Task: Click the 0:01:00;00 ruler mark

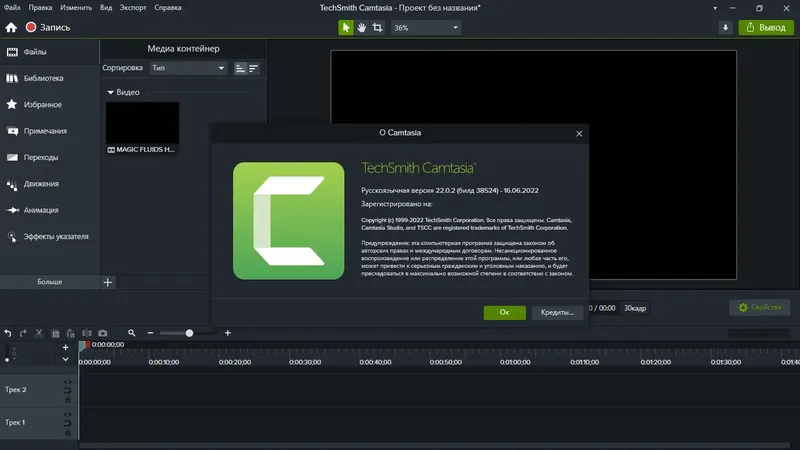Action: tap(515, 362)
